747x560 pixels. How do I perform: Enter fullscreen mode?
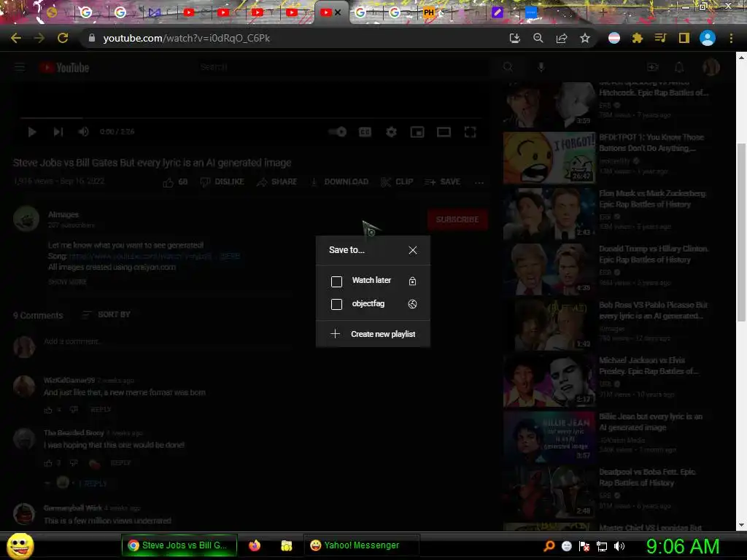coord(471,132)
